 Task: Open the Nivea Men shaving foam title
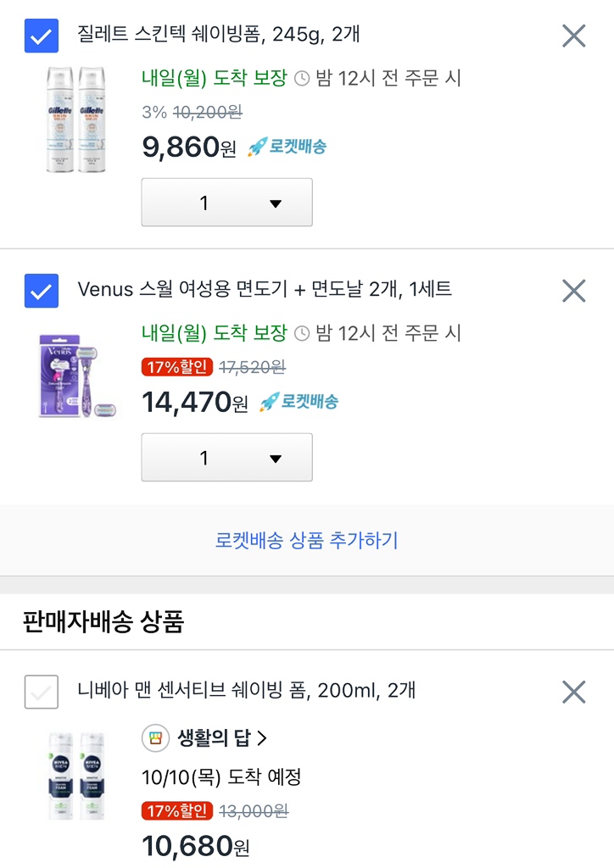coord(247,690)
